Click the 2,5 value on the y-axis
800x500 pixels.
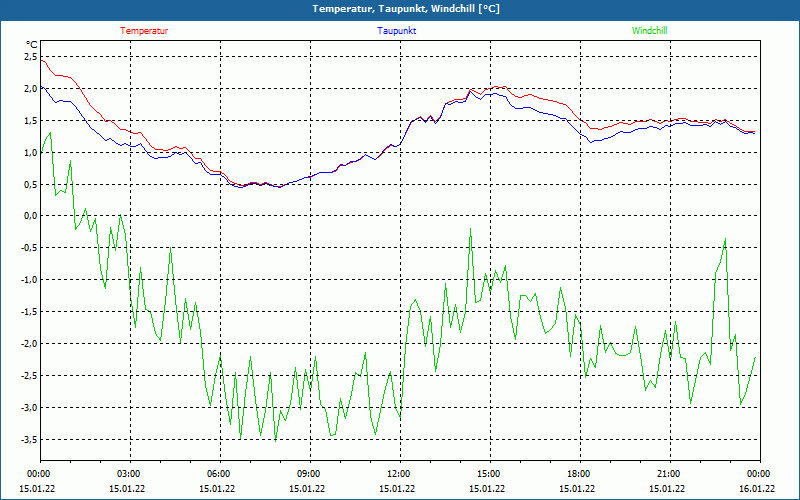(x=29, y=56)
